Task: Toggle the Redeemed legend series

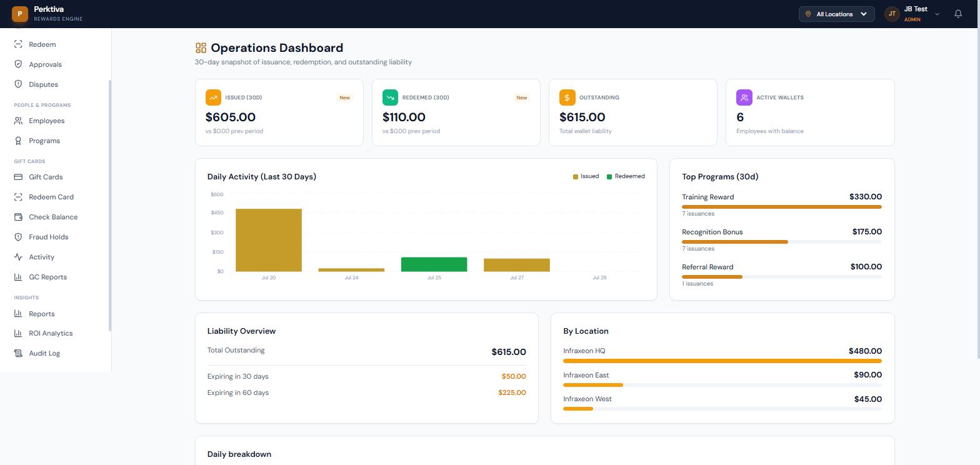Action: pyautogui.click(x=626, y=176)
